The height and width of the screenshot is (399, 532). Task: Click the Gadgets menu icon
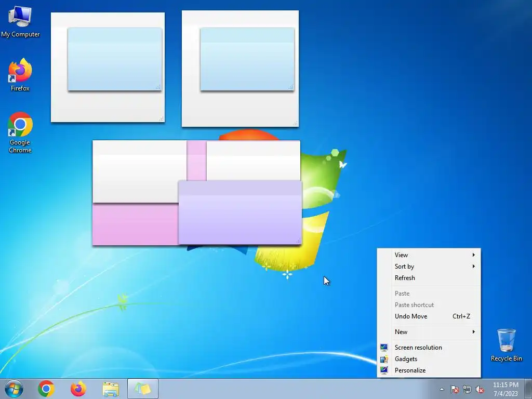click(x=384, y=359)
